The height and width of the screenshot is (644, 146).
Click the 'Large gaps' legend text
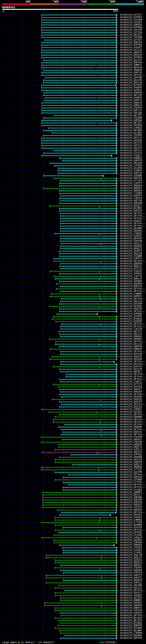[x=10, y=642]
